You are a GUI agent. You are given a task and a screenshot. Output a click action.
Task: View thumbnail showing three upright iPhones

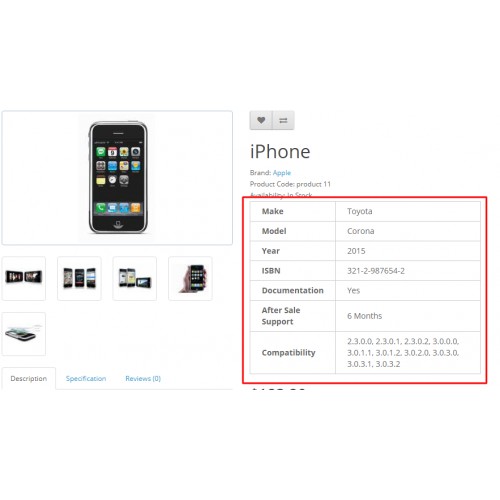(x=79, y=278)
